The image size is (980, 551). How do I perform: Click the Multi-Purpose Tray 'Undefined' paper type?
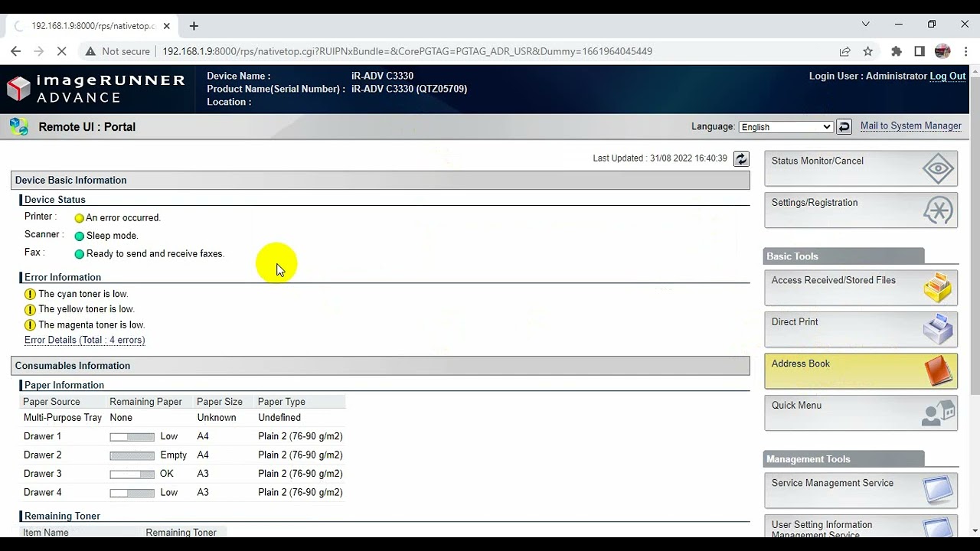[279, 418]
